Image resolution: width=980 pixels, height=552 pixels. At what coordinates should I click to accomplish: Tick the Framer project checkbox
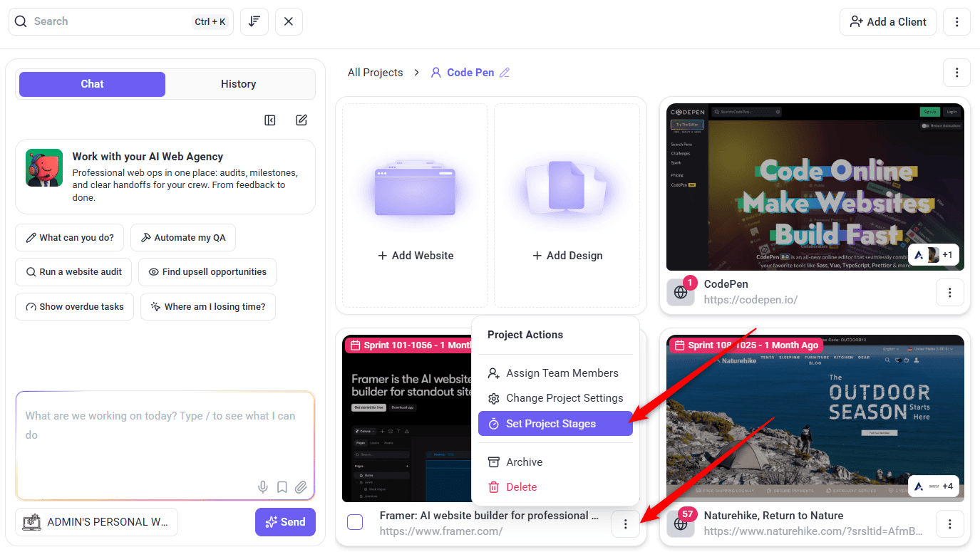click(x=355, y=523)
